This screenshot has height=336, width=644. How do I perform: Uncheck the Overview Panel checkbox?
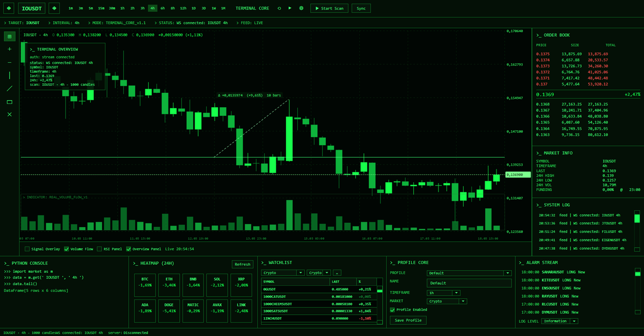[x=128, y=249]
